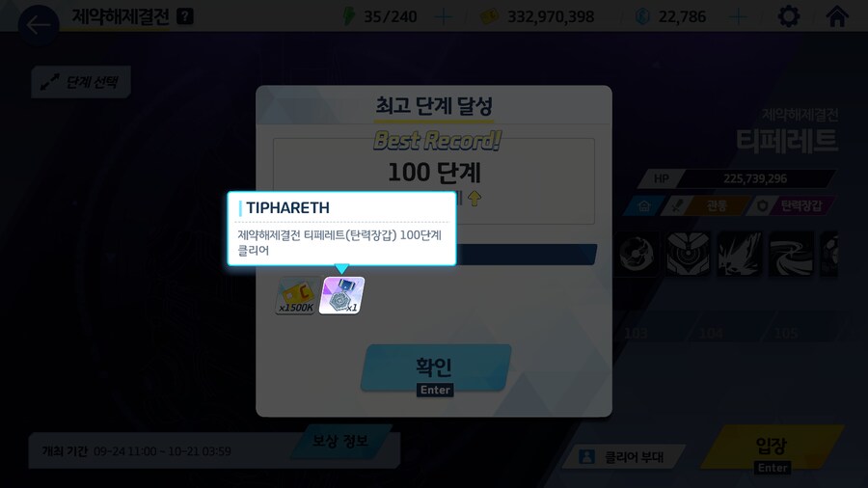Select the second boss skill icon
Screen dimensions: 868x488
coord(688,254)
